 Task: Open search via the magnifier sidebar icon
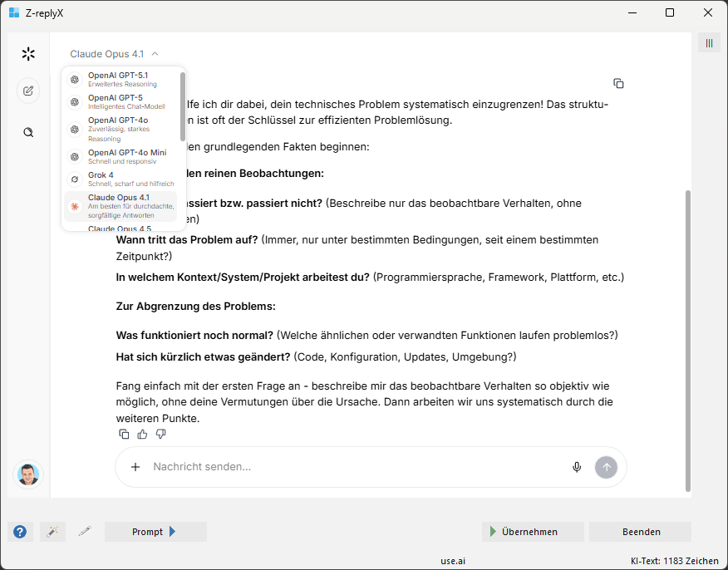pyautogui.click(x=28, y=132)
